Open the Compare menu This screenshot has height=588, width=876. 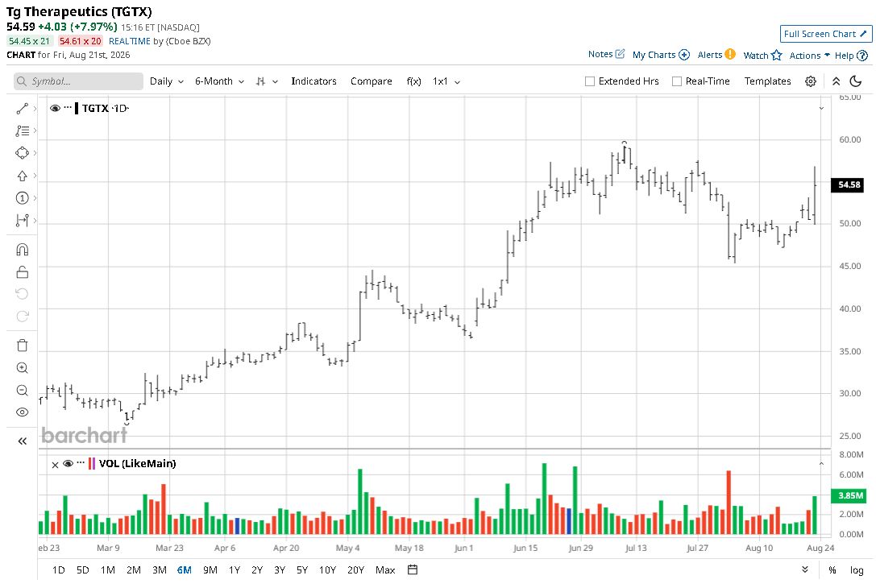(371, 81)
